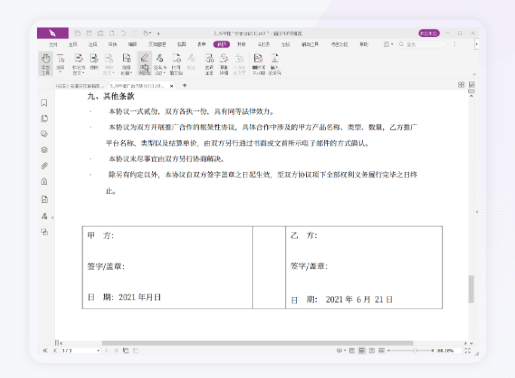The height and width of the screenshot is (378, 515).
Task: Open the Layers panel in left sidebar
Action: click(44, 150)
